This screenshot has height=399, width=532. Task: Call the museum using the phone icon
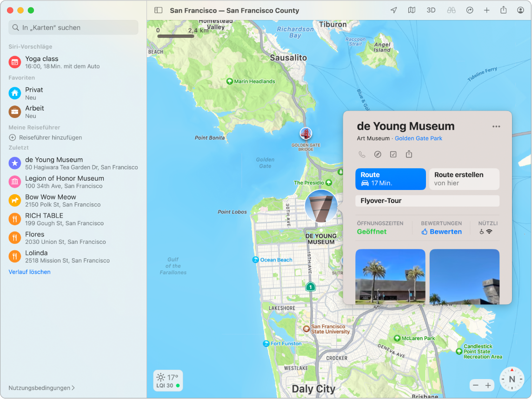point(362,154)
